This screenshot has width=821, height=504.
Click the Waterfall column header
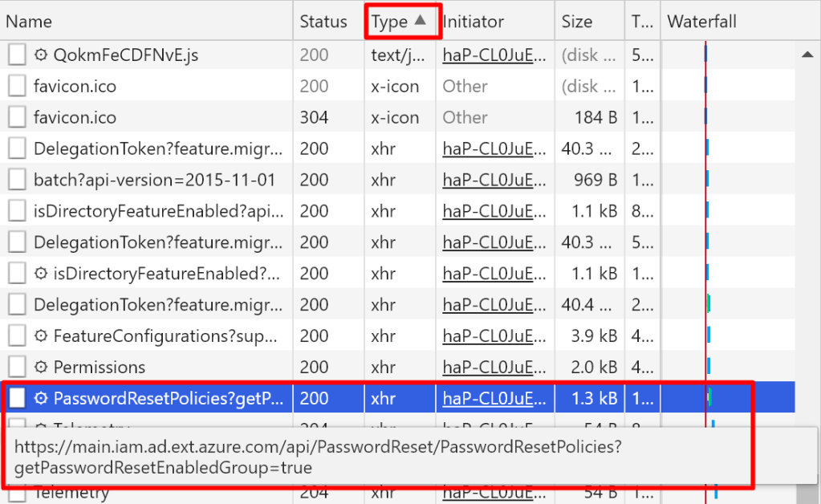click(x=701, y=22)
